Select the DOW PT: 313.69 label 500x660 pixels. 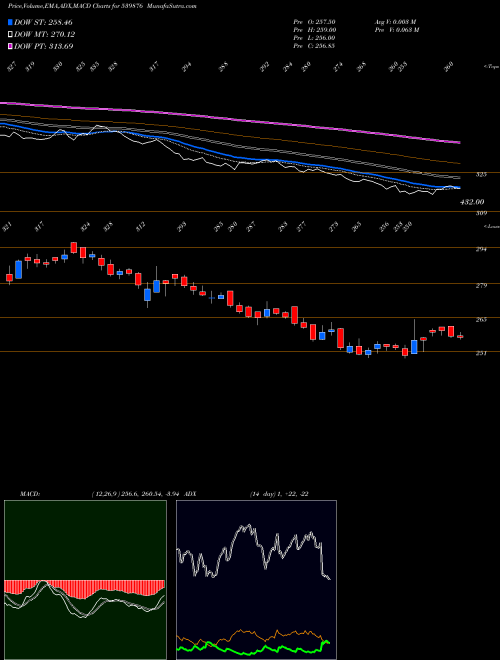click(44, 46)
